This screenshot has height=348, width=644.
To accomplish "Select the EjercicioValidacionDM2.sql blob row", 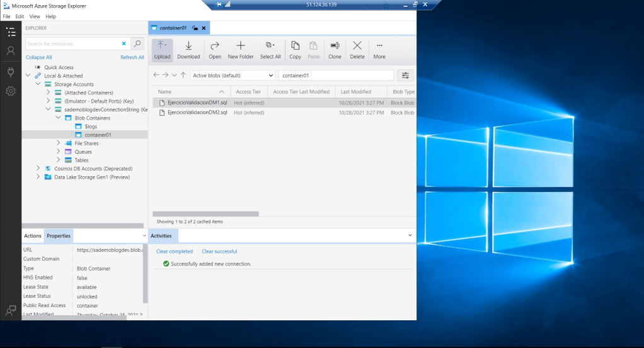I will click(197, 113).
